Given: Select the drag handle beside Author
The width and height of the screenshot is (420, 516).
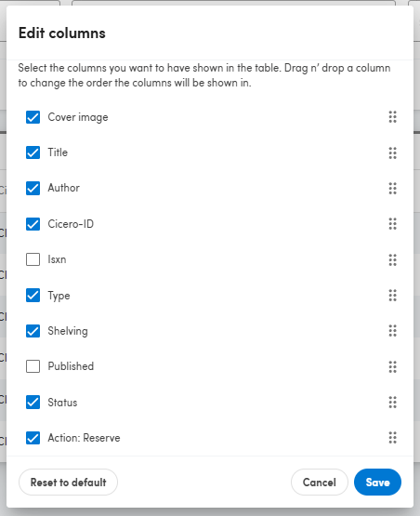Looking at the screenshot, I should (x=392, y=188).
